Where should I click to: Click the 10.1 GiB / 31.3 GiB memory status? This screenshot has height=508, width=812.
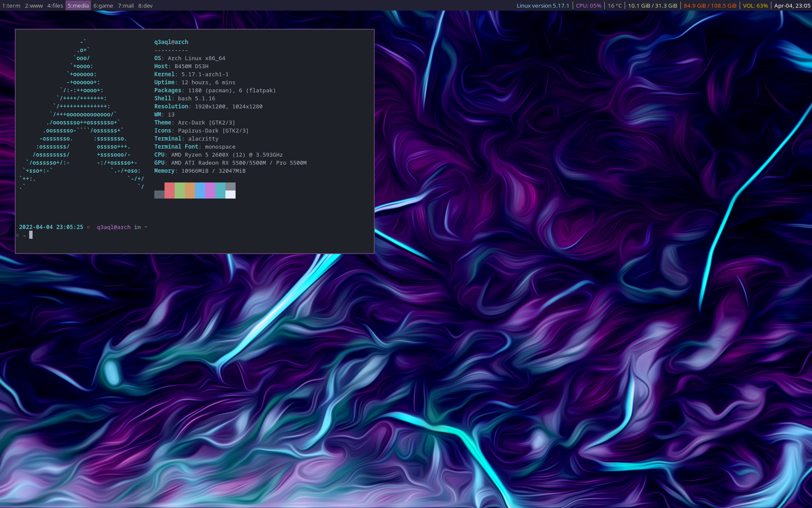653,6
